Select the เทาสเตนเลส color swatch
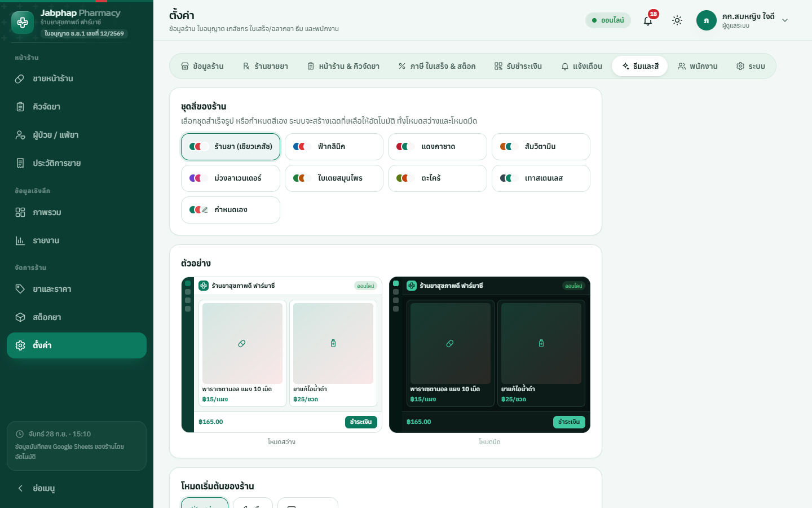Viewport: 812px width, 508px height. click(x=541, y=178)
